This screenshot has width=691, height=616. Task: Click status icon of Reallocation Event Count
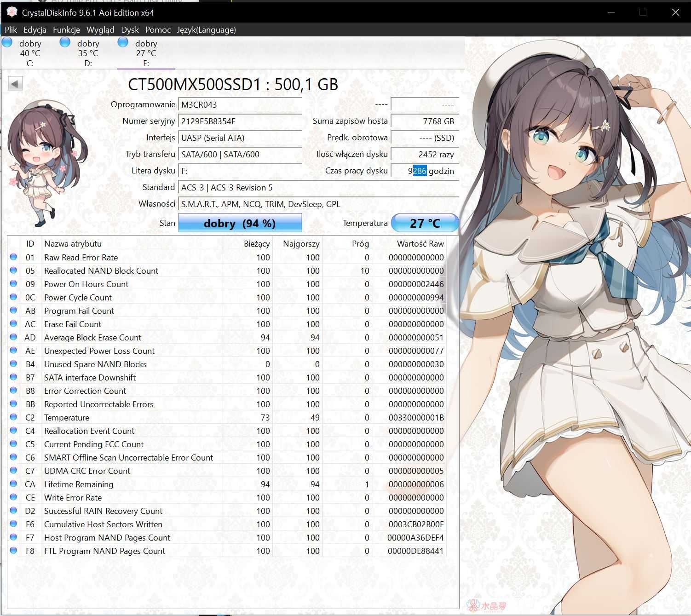(13, 431)
